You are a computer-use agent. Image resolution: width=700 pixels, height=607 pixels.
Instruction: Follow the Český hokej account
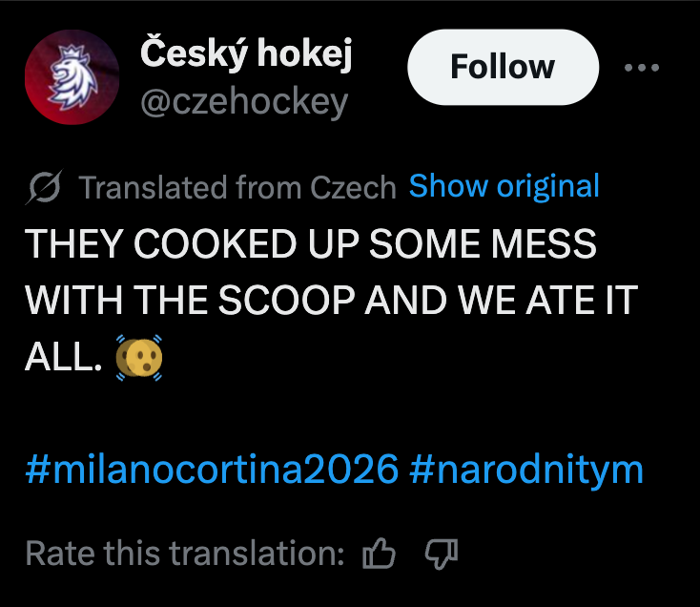click(502, 67)
